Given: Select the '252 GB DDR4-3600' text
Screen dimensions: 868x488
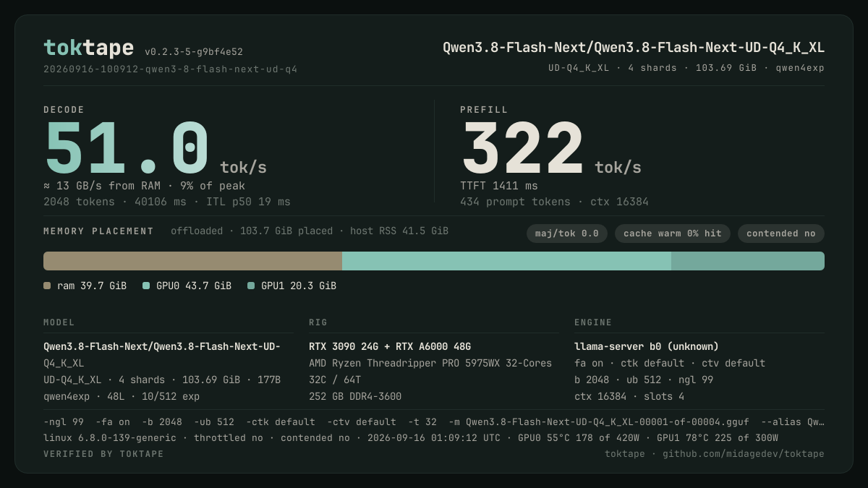Looking at the screenshot, I should [x=355, y=396].
